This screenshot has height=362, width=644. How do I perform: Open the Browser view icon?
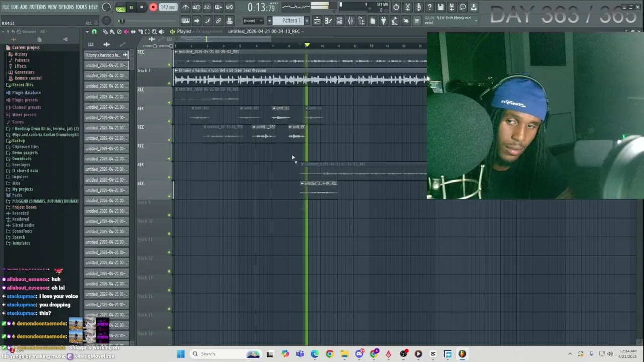pyautogui.click(x=361, y=21)
